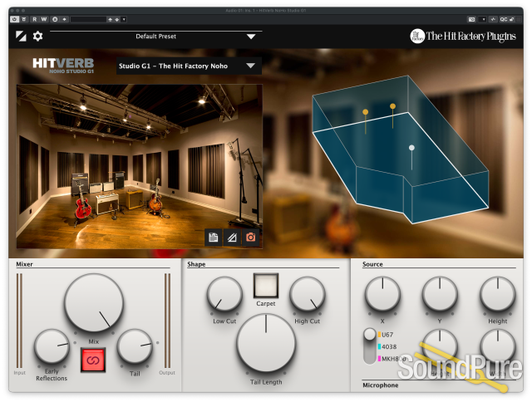This screenshot has width=532, height=402.
Task: Click the Default Preset name text
Action: 155,37
